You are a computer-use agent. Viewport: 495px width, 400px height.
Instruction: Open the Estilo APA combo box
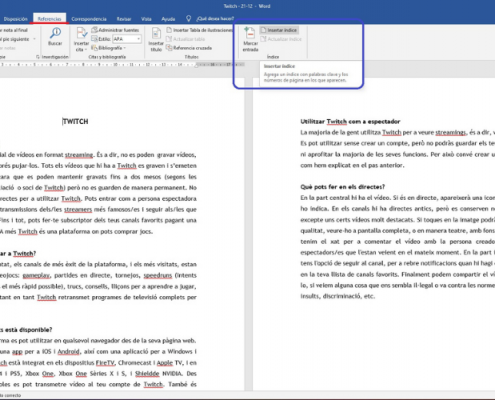127,39
